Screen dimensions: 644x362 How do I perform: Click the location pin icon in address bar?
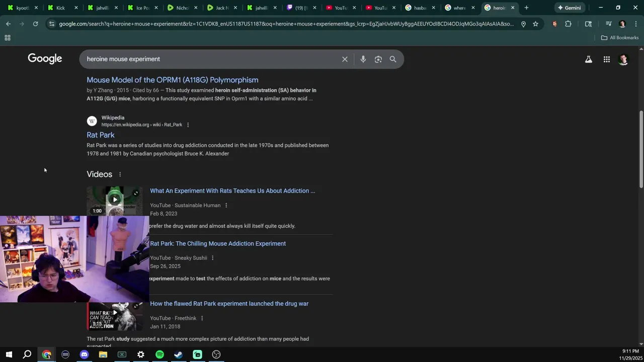[523, 24]
